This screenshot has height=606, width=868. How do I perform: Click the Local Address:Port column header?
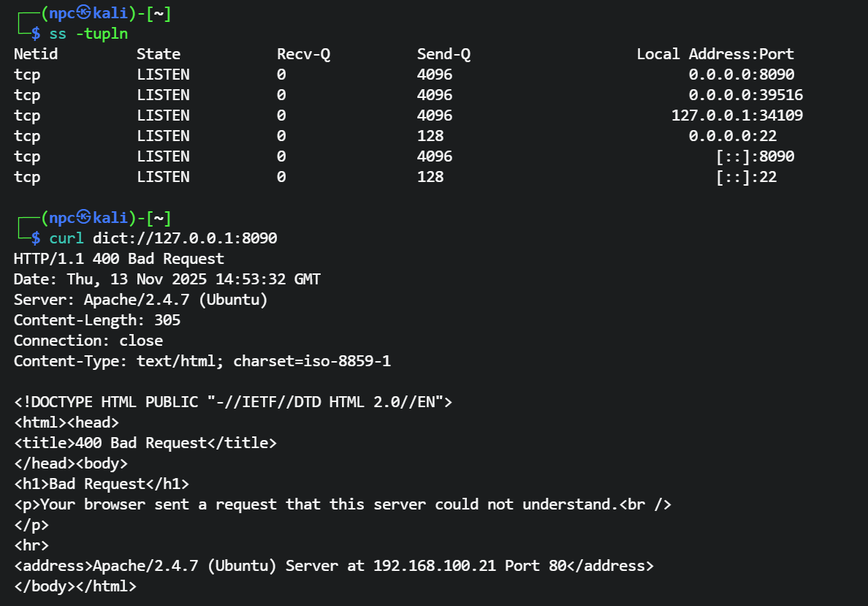(x=715, y=54)
